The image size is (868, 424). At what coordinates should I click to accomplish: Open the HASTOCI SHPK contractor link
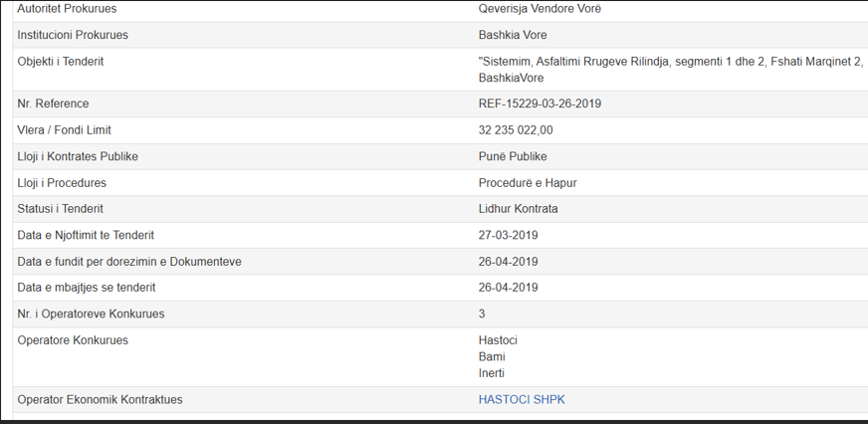(x=522, y=400)
